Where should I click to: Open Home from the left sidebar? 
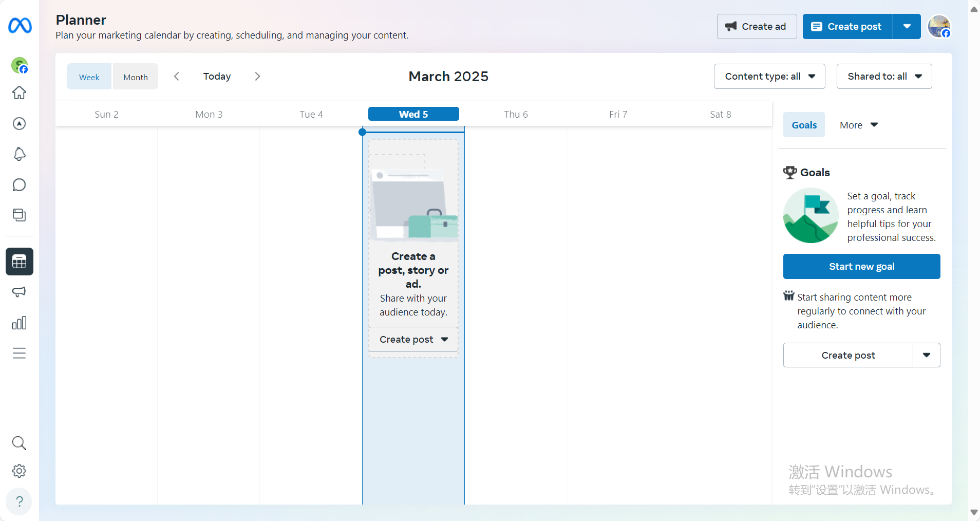click(19, 93)
